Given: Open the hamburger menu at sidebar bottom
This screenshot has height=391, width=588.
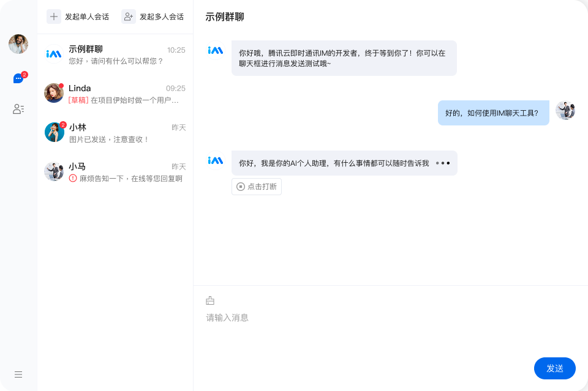Looking at the screenshot, I should pyautogui.click(x=18, y=374).
